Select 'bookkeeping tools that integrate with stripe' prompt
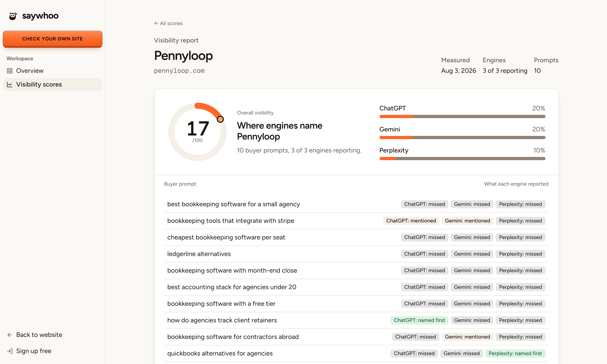Viewport: 607px width, 364px height. coord(231,221)
